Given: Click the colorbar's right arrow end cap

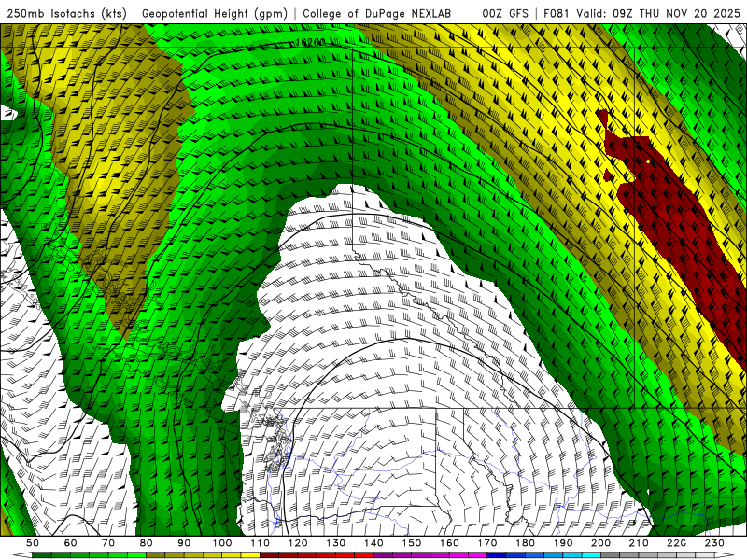Looking at the screenshot, I should click(x=725, y=555).
